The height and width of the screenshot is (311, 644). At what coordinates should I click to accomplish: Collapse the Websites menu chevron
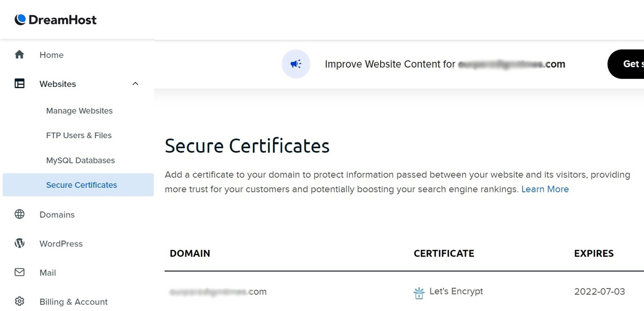click(135, 84)
